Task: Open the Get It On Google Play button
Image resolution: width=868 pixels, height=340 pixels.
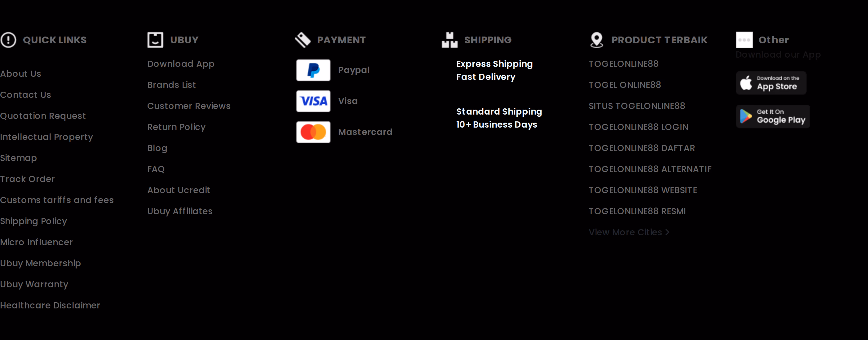Action: point(773,116)
